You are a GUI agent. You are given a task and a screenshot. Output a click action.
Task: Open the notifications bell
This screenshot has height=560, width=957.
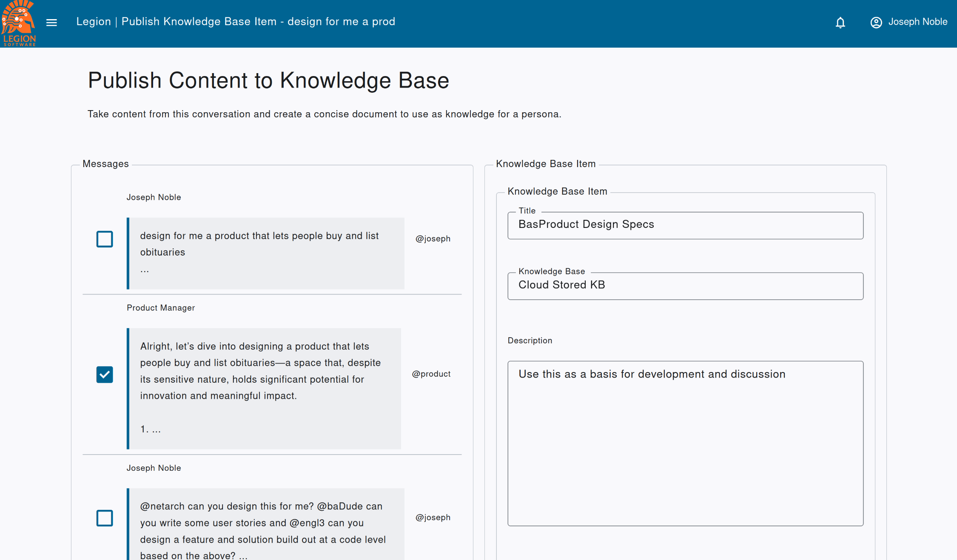[840, 23]
